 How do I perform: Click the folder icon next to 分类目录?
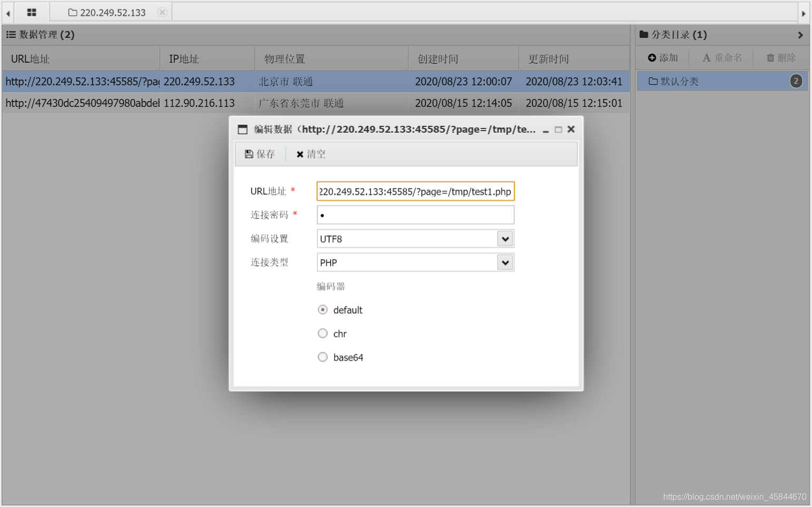[644, 34]
